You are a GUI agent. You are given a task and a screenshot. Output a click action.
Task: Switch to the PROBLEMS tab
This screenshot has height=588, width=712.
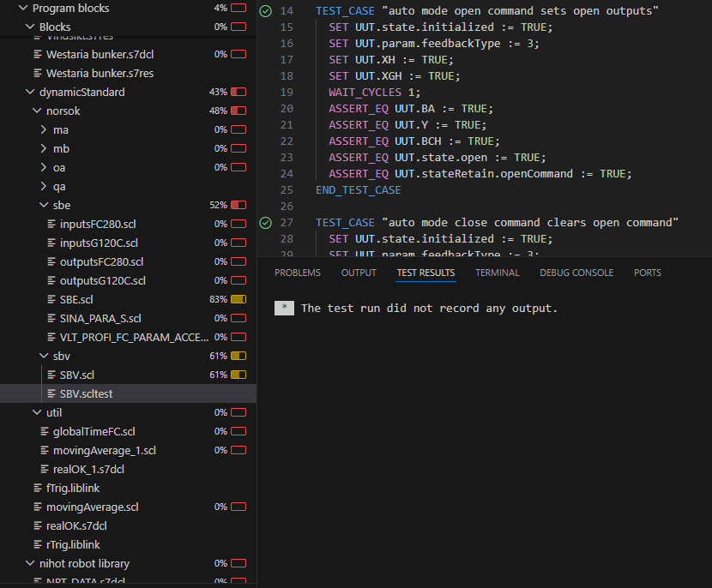pos(298,273)
